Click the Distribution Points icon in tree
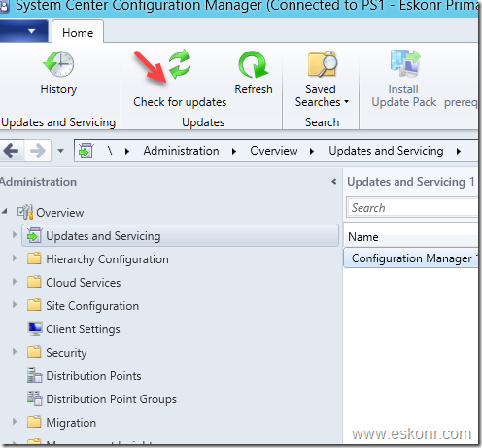This screenshot has height=448, width=482. (x=35, y=376)
